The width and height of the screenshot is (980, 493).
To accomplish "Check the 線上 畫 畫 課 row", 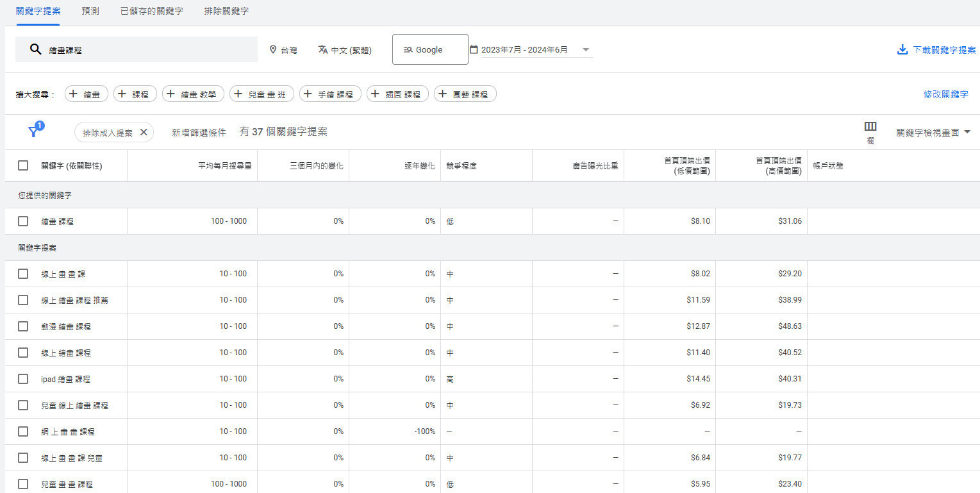I will pyautogui.click(x=23, y=274).
